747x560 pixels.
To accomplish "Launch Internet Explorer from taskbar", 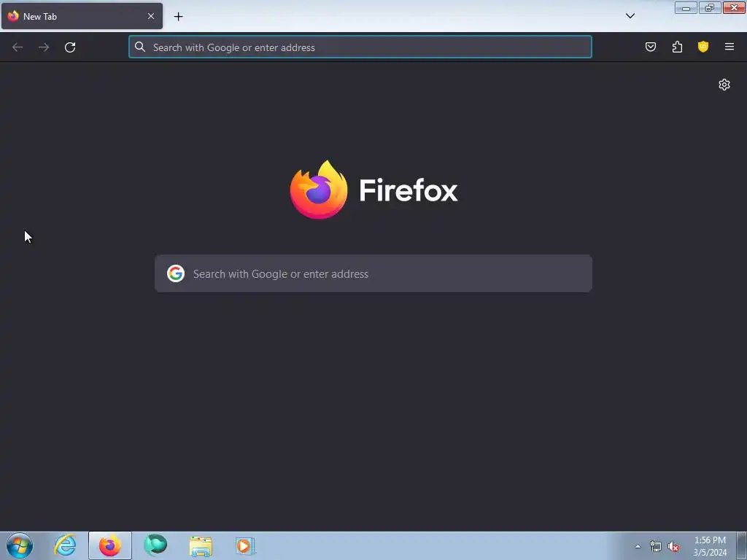I will click(65, 545).
